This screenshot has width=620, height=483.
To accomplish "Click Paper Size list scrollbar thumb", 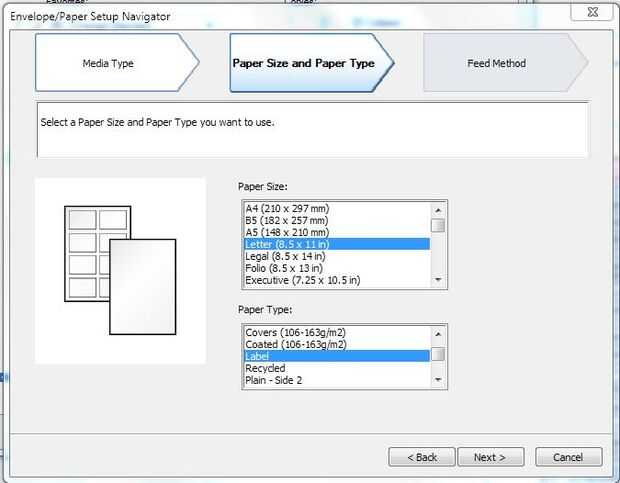I will (x=438, y=225).
